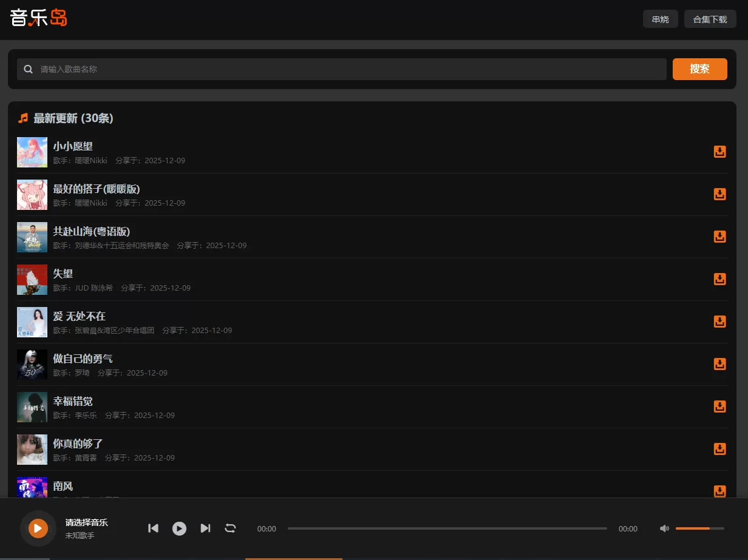The width and height of the screenshot is (748, 560).
Task: Mute the volume speaker icon
Action: pos(664,528)
